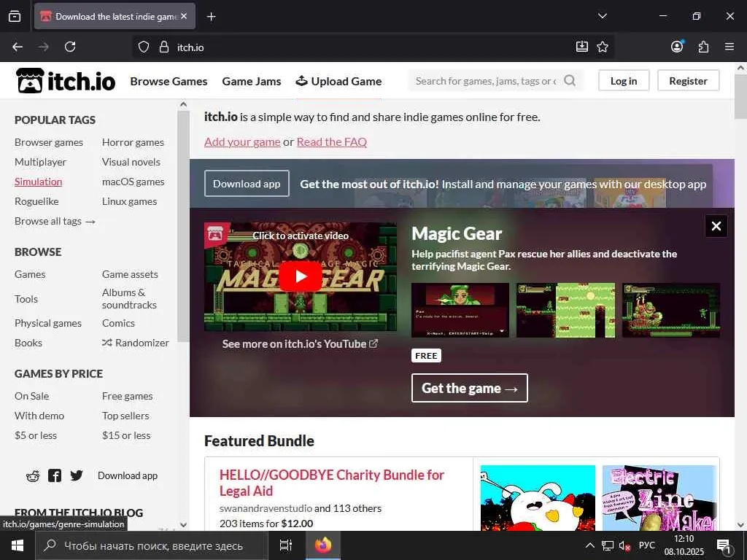Open first Magic Gear screenshot thumbnail

[460, 310]
